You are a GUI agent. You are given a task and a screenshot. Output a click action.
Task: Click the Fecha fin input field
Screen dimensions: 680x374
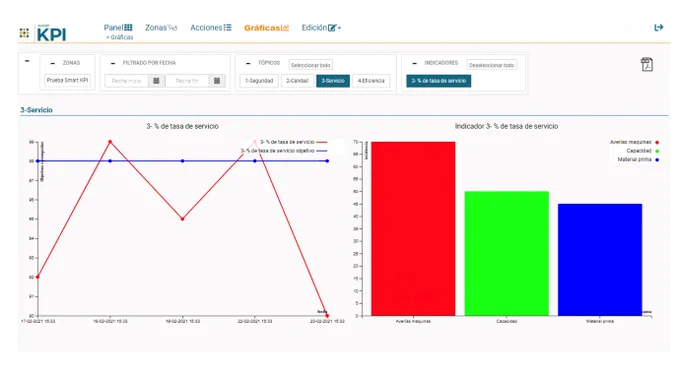pos(187,81)
